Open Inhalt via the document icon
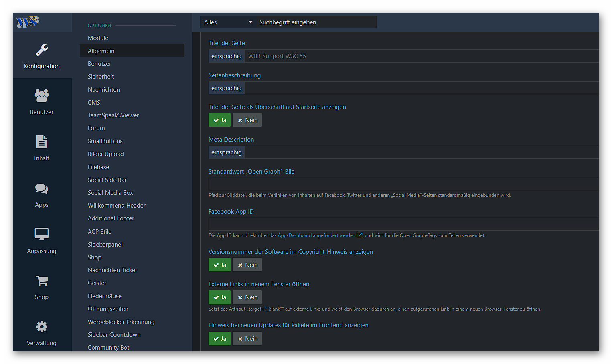Image resolution: width=612 pixels, height=364 pixels. click(x=42, y=142)
